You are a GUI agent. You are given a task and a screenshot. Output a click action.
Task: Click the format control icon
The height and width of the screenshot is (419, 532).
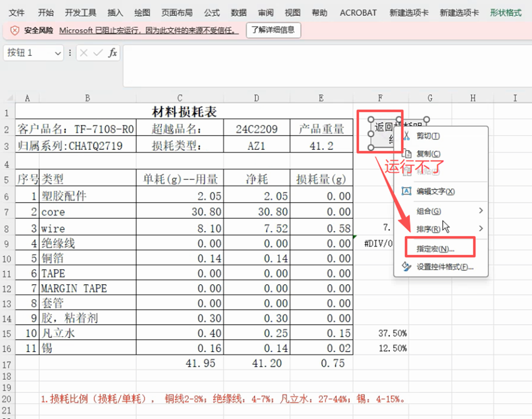coord(406,266)
